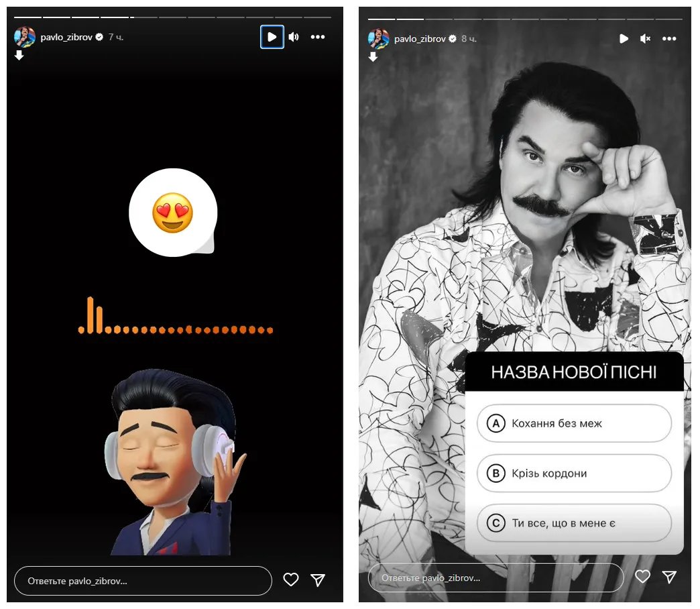Choose quiz answer A "Кохання без меж"

coord(574,423)
